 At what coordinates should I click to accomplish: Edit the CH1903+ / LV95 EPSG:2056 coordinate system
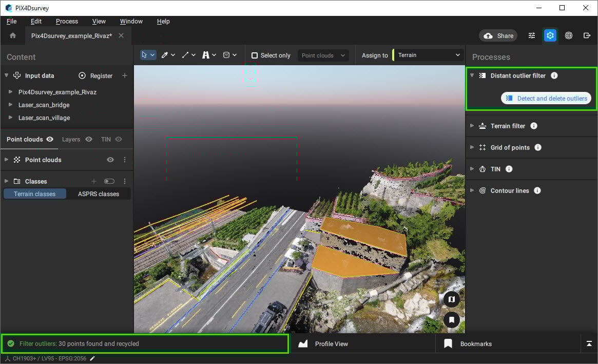pyautogui.click(x=92, y=358)
